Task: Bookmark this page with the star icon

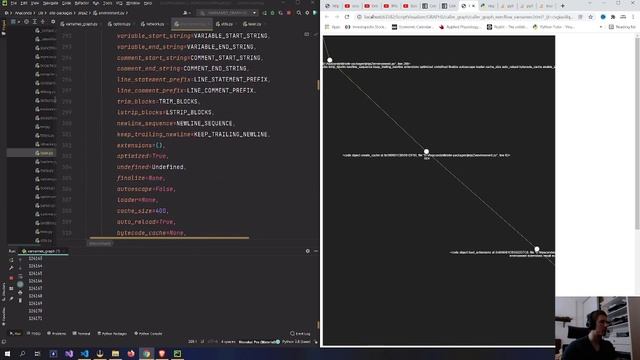Action: point(590,17)
